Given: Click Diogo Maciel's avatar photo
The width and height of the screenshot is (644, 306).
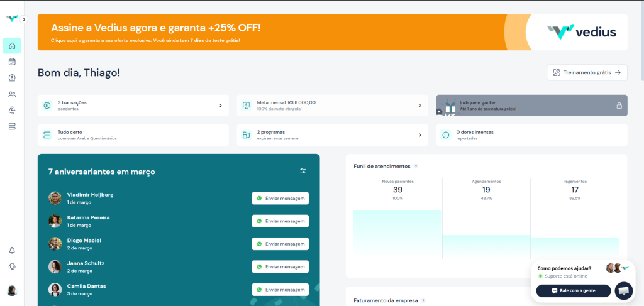Looking at the screenshot, I should click(55, 244).
